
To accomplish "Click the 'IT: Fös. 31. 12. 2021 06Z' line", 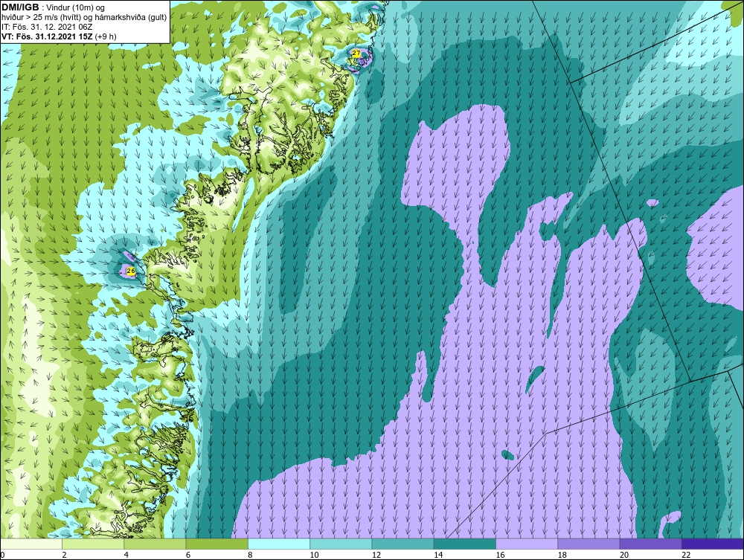I will tap(47, 27).
